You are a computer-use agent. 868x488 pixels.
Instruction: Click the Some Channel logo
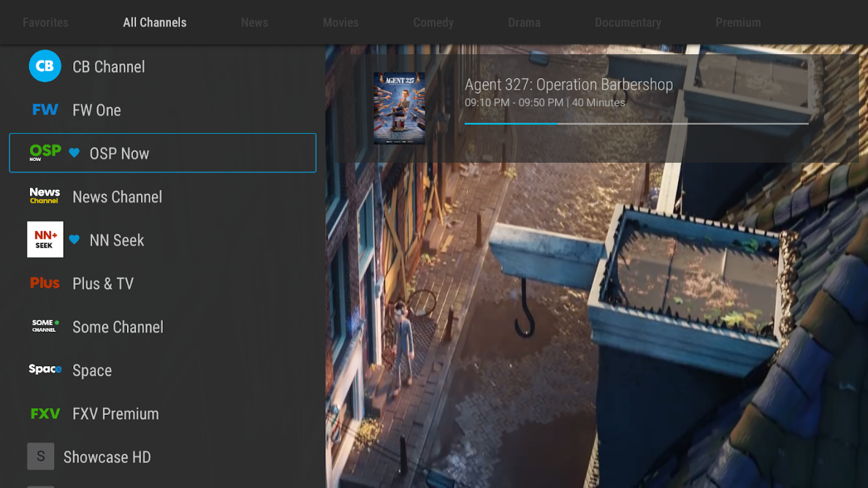point(45,326)
